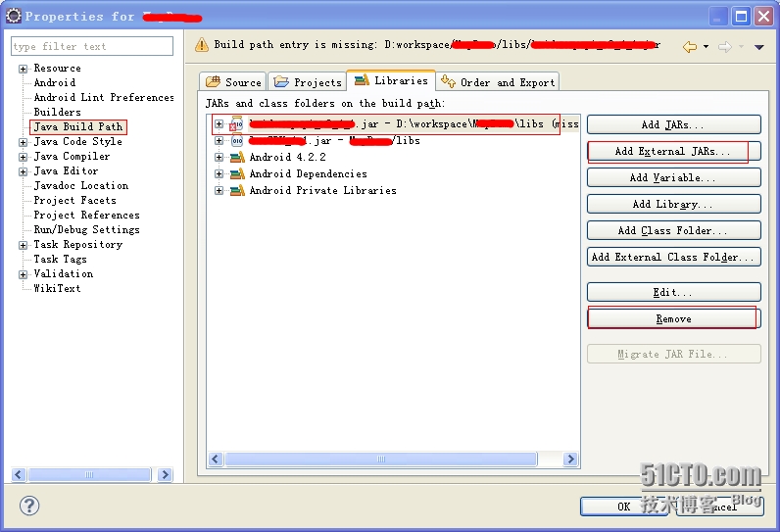The image size is (780, 532).
Task: Click tree panel horizontal scrollbar thumb
Action: point(89,475)
